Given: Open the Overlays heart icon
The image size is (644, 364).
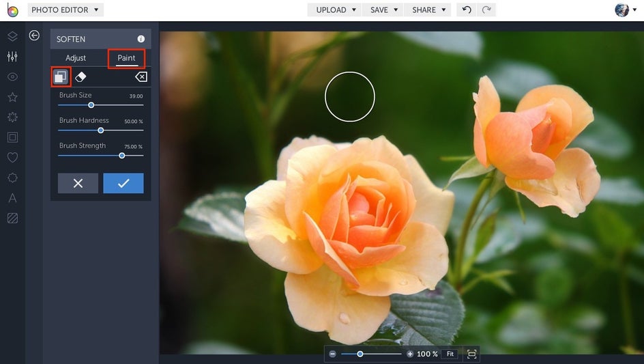Looking at the screenshot, I should [12, 158].
